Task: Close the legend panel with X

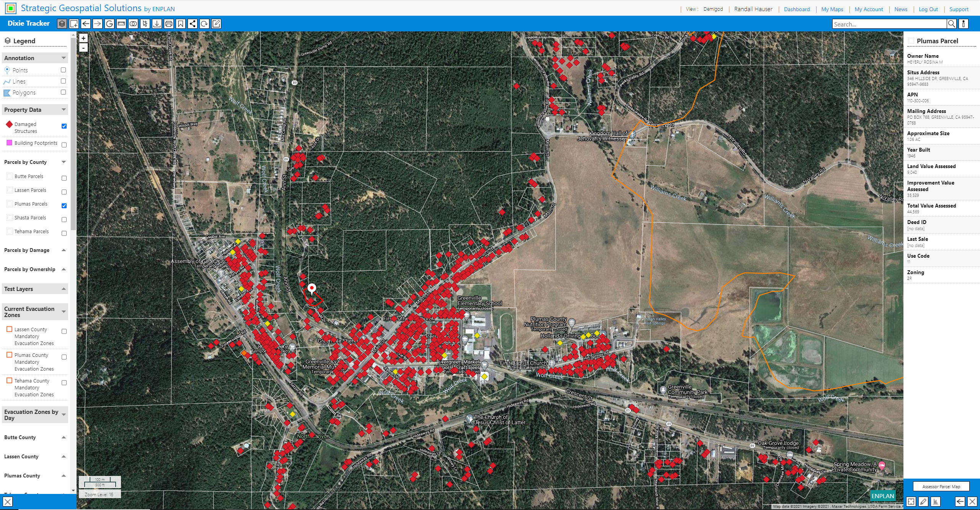Action: [8, 502]
